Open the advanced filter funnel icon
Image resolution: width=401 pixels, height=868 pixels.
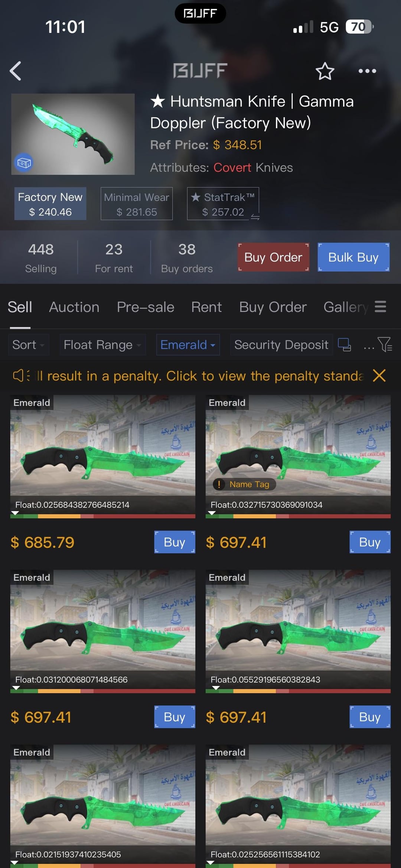click(385, 345)
